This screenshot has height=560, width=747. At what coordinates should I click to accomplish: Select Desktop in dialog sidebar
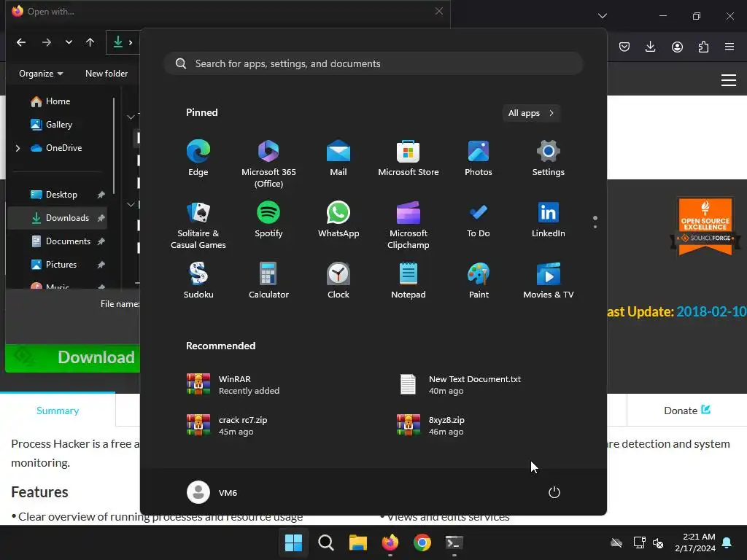click(58, 194)
